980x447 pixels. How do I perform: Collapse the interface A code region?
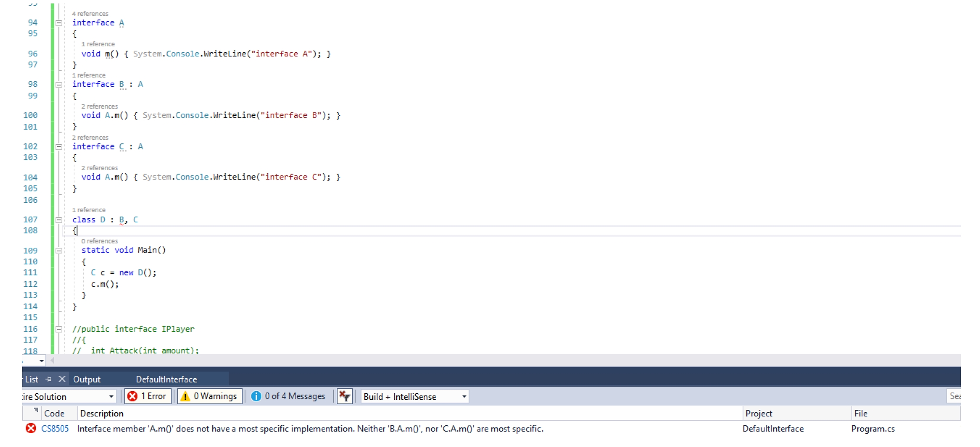click(x=59, y=23)
